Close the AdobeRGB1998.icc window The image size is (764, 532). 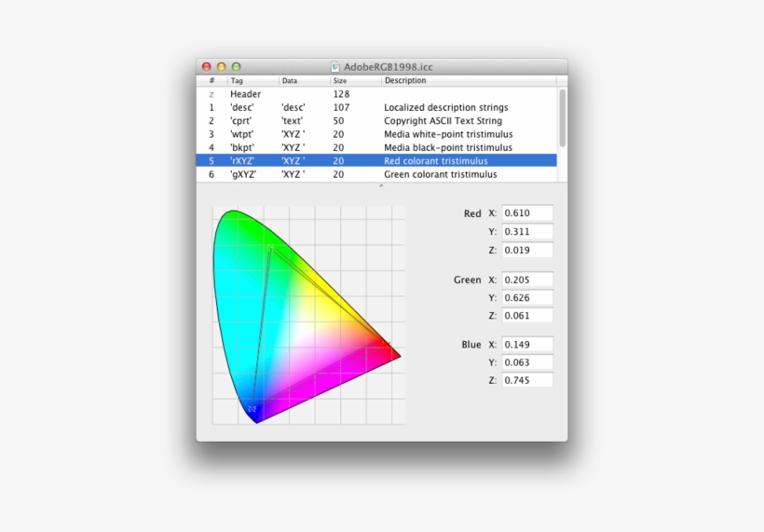(207, 67)
